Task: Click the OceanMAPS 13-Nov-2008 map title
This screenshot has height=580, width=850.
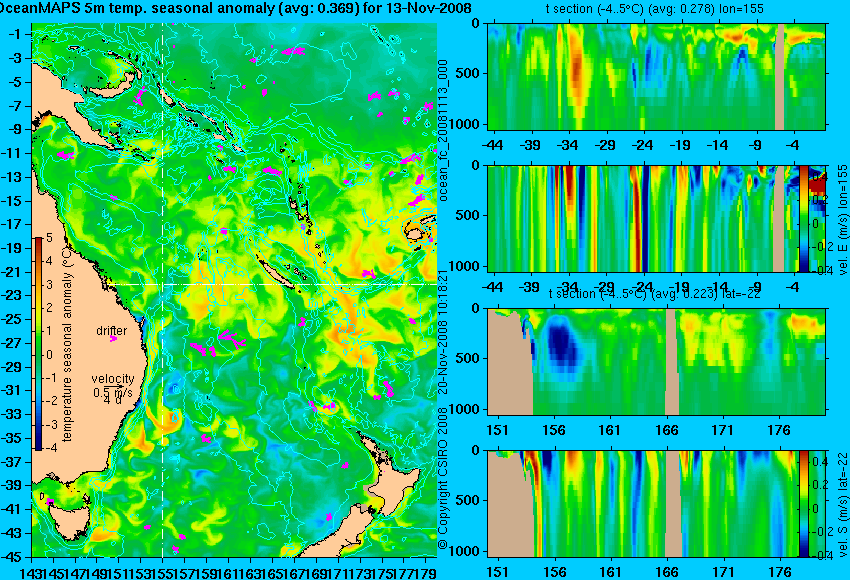Action: [x=234, y=8]
